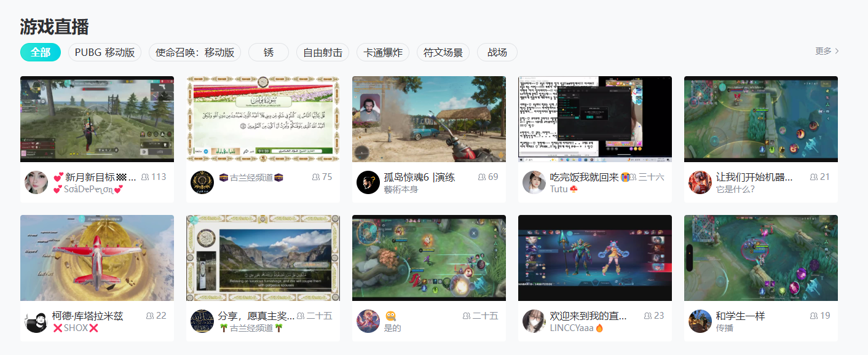The width and height of the screenshot is (868, 355).
Task: Click streamer name SoaDePerson
Action: (88, 189)
